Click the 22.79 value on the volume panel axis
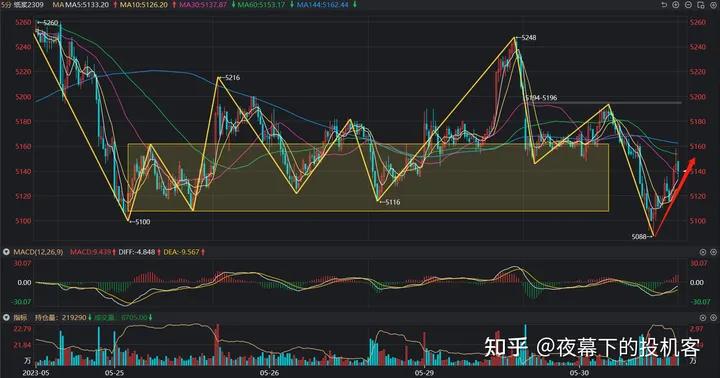 pyautogui.click(x=22, y=329)
